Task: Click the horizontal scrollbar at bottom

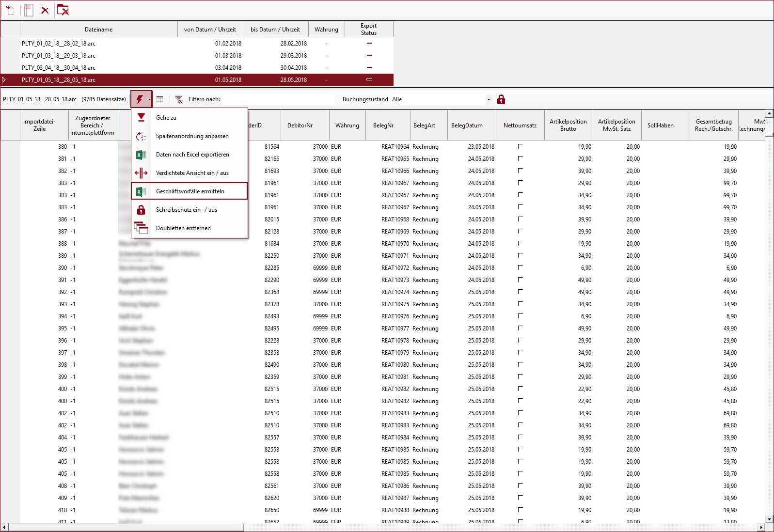Action: [126, 527]
